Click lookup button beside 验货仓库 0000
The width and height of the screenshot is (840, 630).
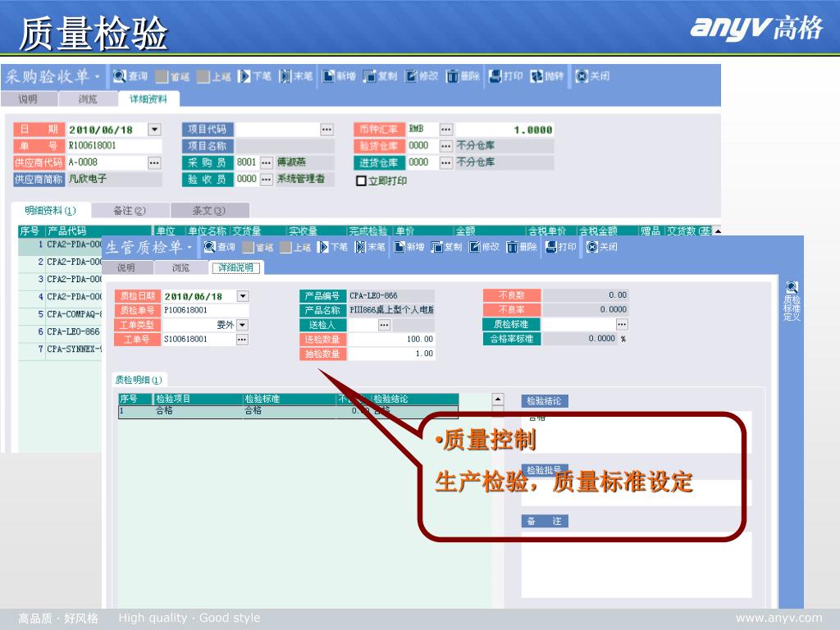click(x=445, y=146)
